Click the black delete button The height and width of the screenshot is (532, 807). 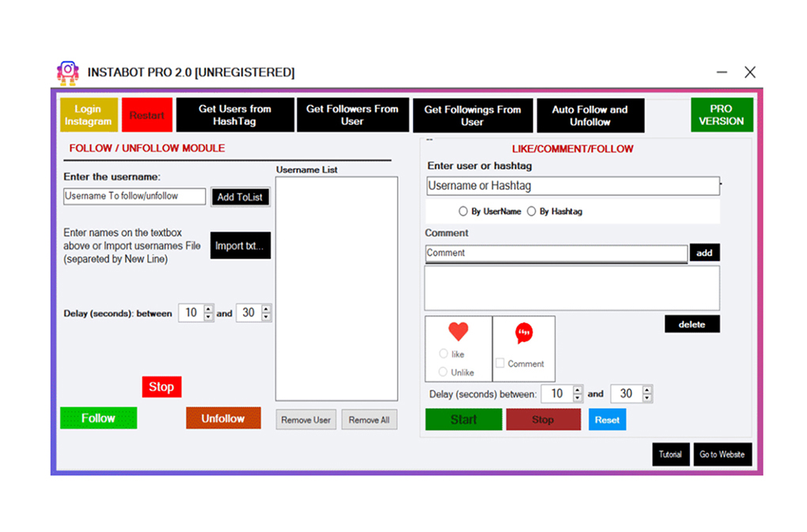pyautogui.click(x=692, y=324)
